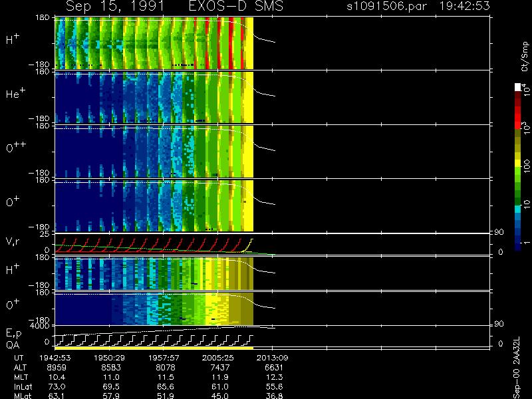The height and width of the screenshot is (399, 532).
Task: Select the ALT value "8583"
Action: pos(111,368)
